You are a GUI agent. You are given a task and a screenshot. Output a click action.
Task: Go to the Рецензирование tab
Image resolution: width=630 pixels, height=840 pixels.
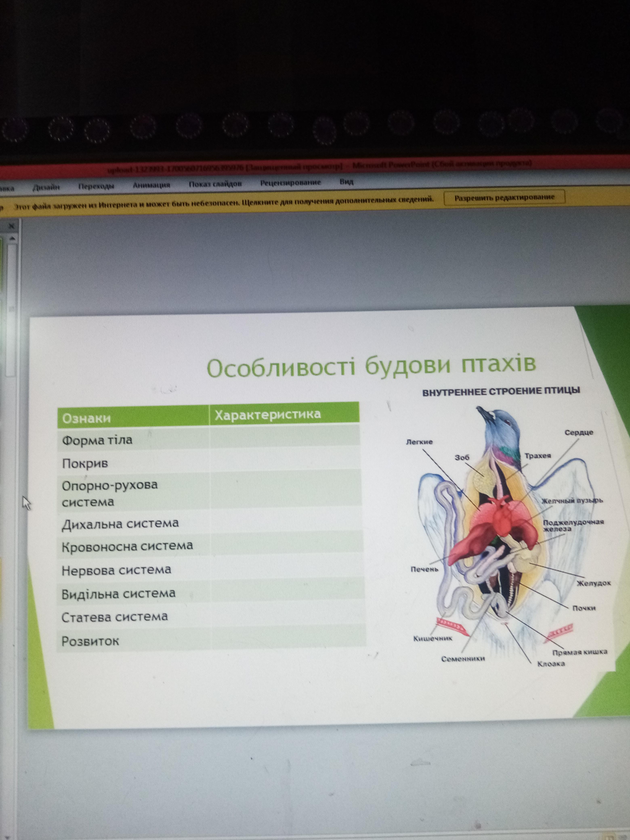tap(291, 183)
